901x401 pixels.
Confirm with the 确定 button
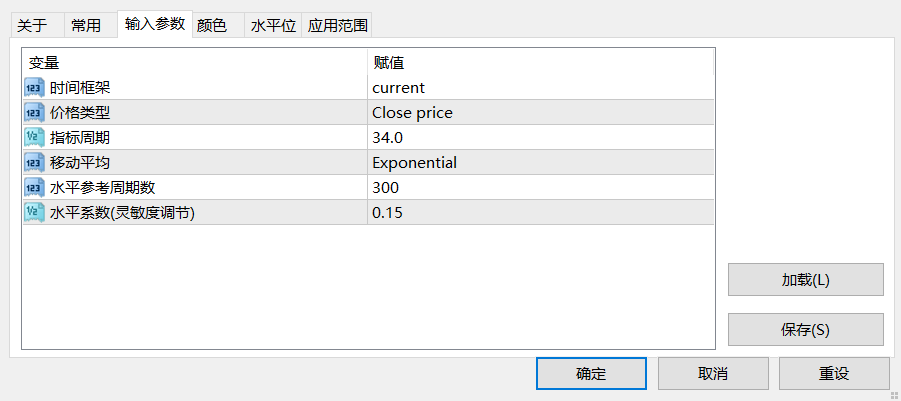(591, 374)
